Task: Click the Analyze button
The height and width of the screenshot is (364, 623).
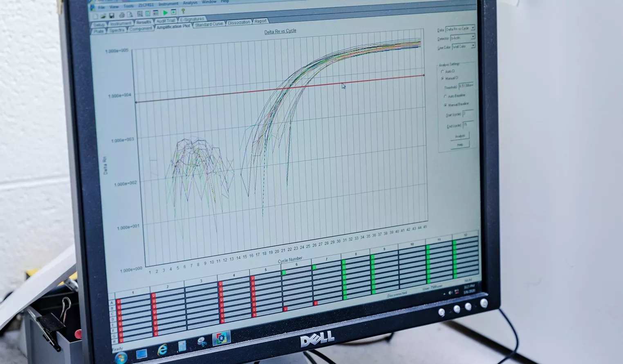Action: point(460,136)
